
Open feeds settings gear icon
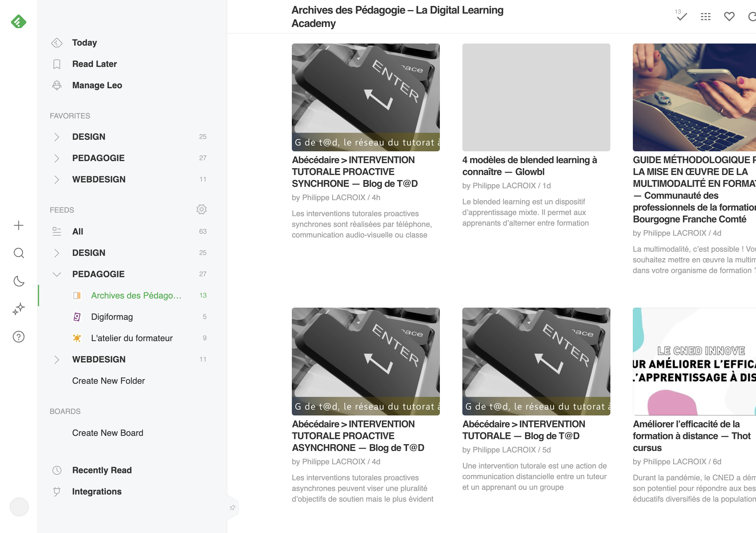(x=201, y=210)
